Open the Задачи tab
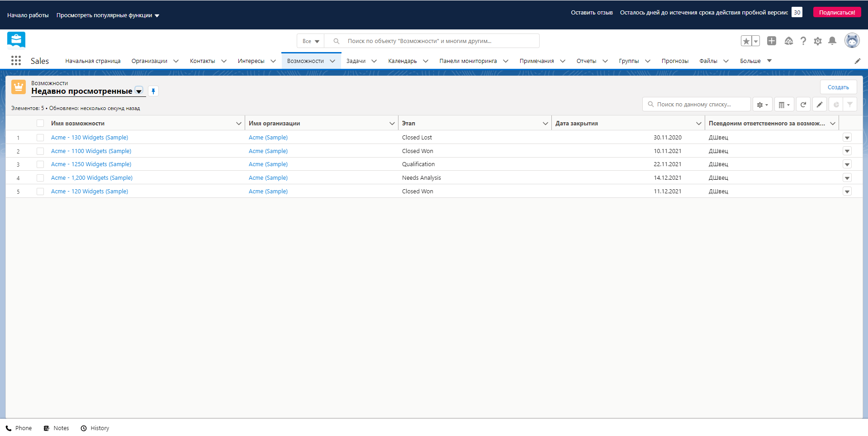 tap(356, 61)
